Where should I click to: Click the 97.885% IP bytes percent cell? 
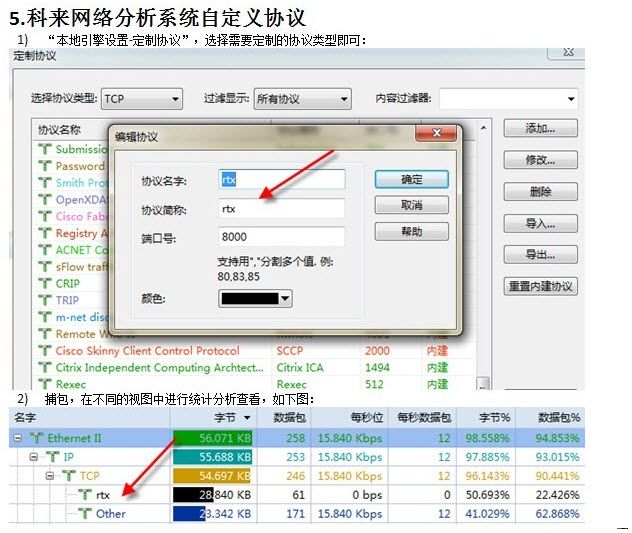point(487,457)
